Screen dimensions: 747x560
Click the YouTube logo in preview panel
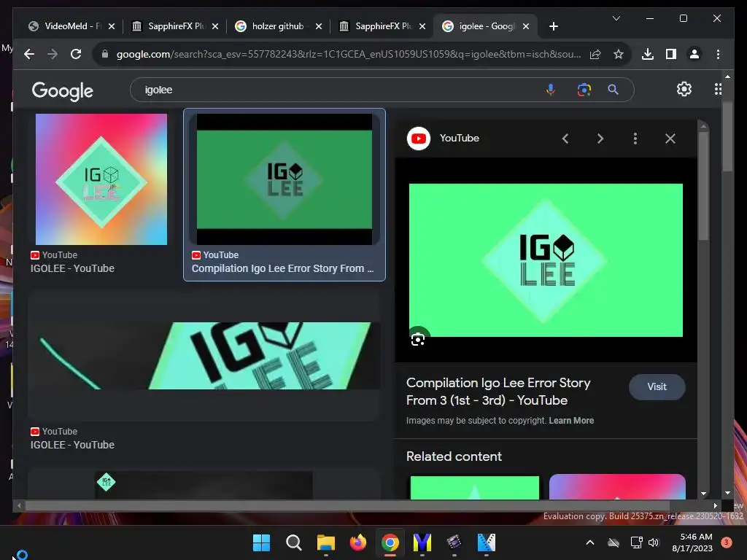[419, 138]
